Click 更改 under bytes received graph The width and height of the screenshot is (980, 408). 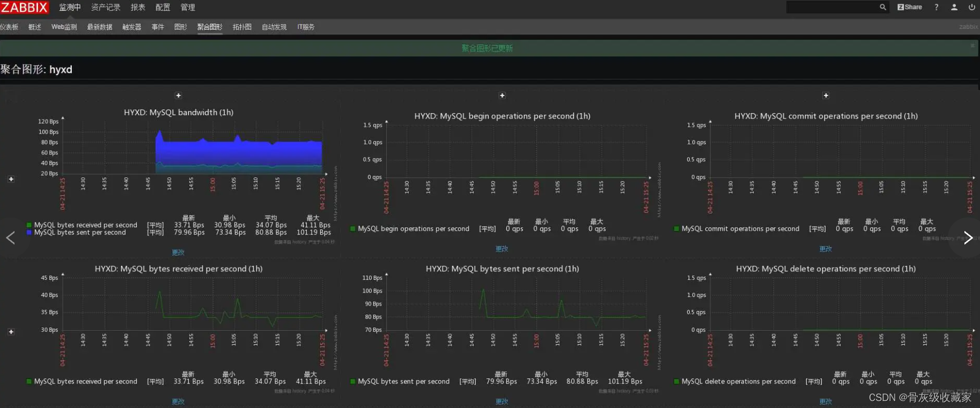pyautogui.click(x=178, y=402)
